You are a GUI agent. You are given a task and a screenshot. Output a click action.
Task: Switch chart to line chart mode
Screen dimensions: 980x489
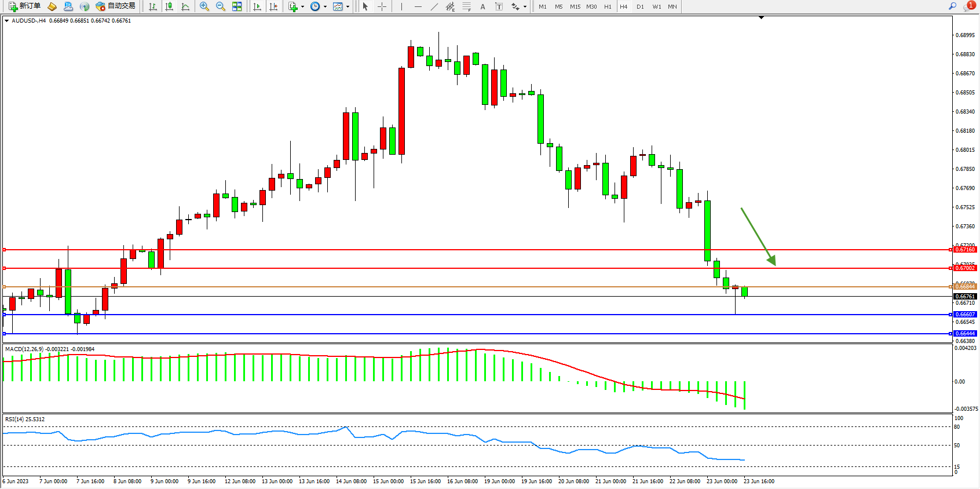[185, 6]
